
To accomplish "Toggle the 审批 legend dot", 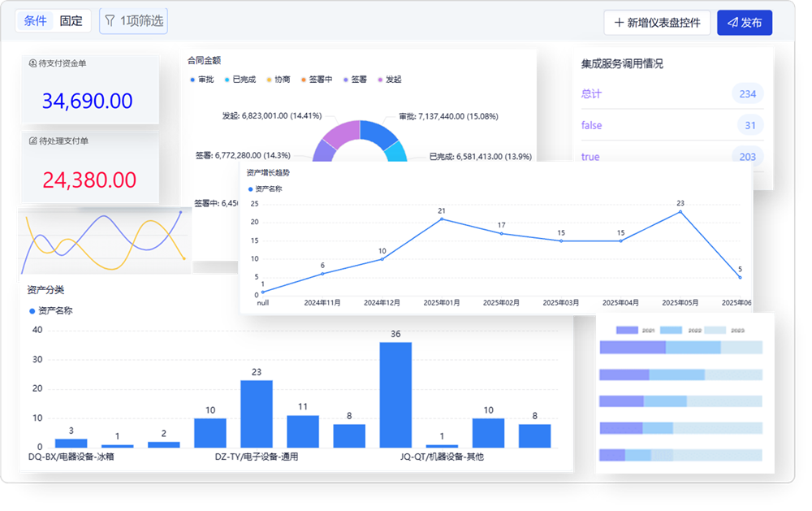I will click(192, 80).
